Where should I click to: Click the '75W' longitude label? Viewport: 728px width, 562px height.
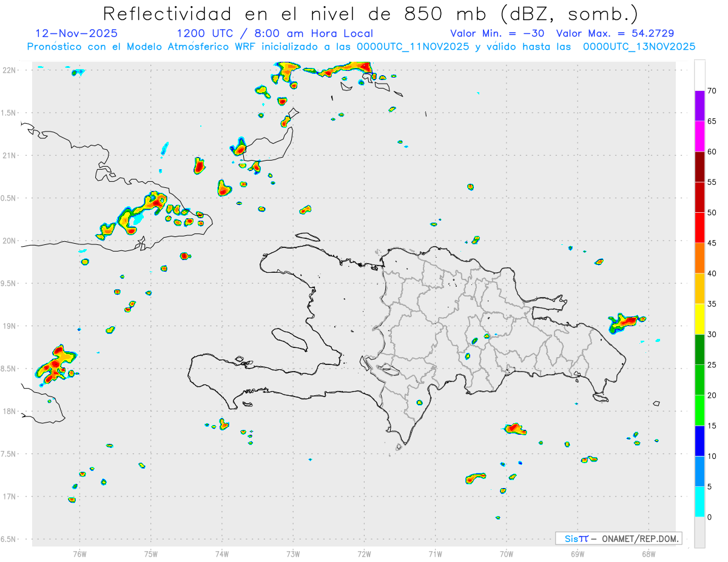(x=150, y=554)
